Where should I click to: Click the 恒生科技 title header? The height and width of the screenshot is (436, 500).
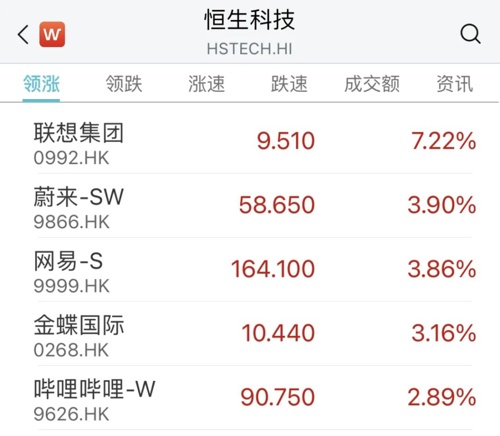click(249, 19)
